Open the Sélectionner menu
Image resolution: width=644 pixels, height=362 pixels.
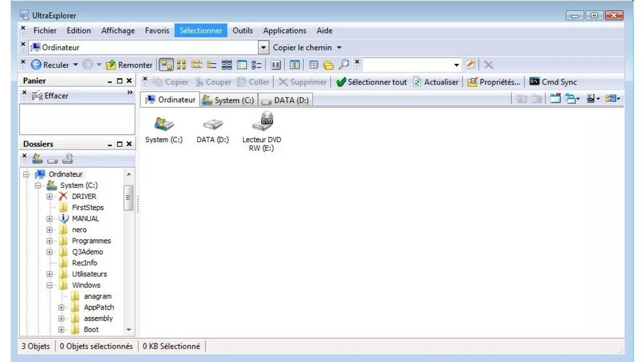[x=201, y=31]
